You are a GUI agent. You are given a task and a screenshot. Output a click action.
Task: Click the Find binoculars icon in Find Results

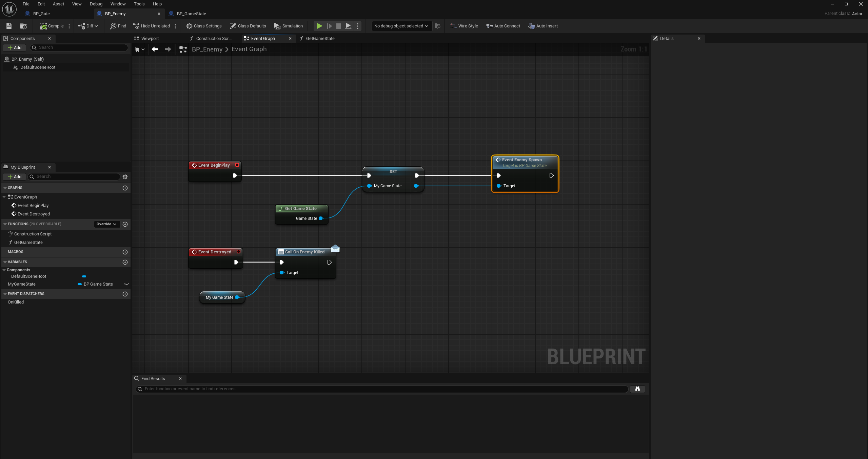click(x=637, y=389)
